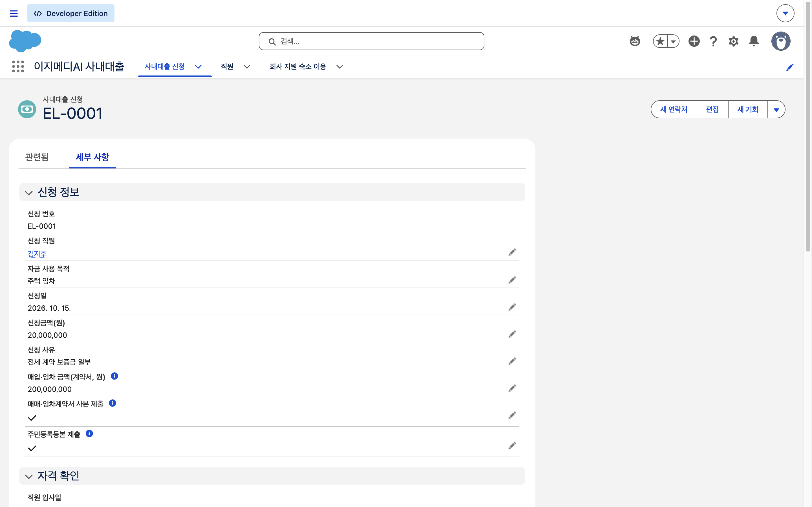The width and height of the screenshot is (812, 507).
Task: Open the 김지후 employee link
Action: pyautogui.click(x=37, y=254)
